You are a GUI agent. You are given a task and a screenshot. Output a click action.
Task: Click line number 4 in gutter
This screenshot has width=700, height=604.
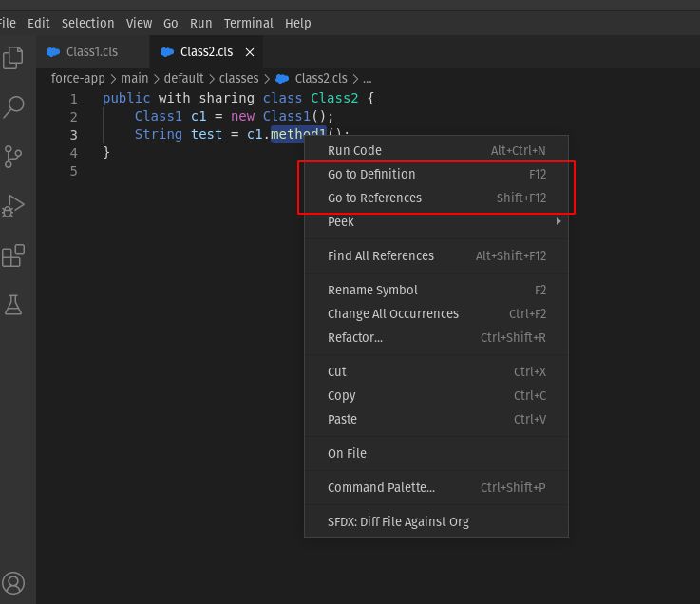(74, 153)
